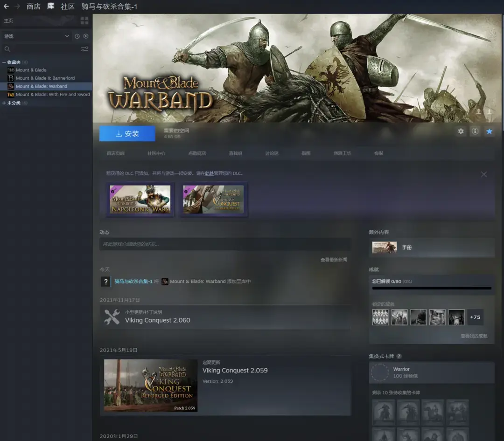Image resolution: width=504 pixels, height=441 pixels.
Task: Click the Warrior badge circle icon
Action: coord(380,372)
